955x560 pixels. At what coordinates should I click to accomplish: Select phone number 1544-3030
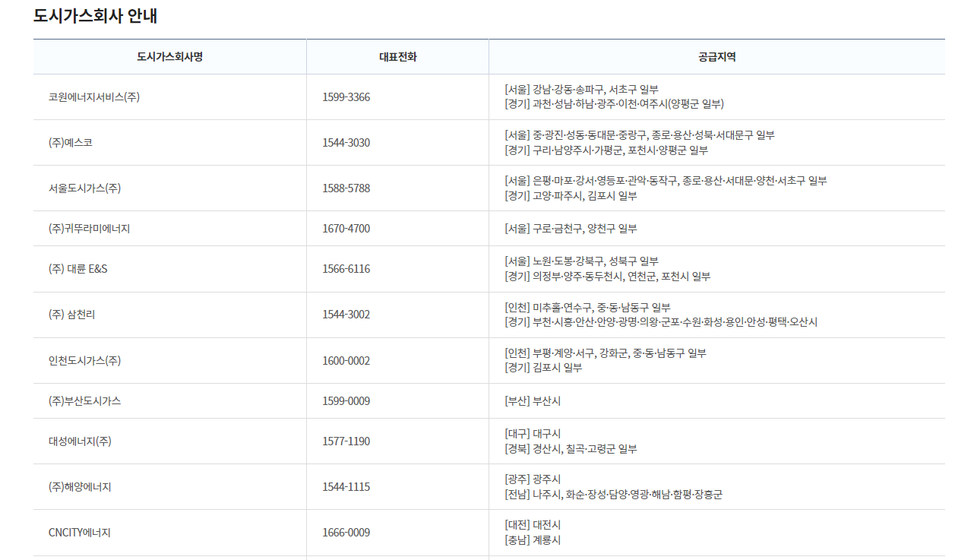pyautogui.click(x=346, y=143)
